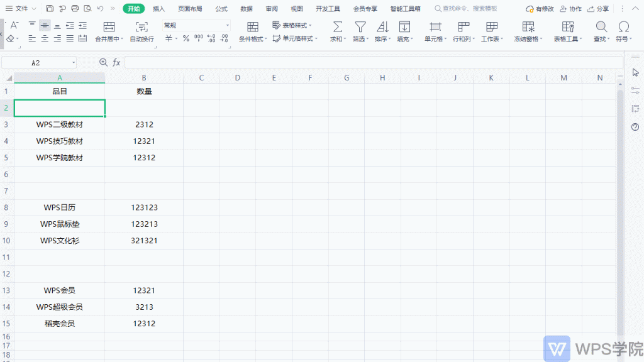Click the 表格工具 table tools icon
Screen dimensions: 644x362
[568, 27]
